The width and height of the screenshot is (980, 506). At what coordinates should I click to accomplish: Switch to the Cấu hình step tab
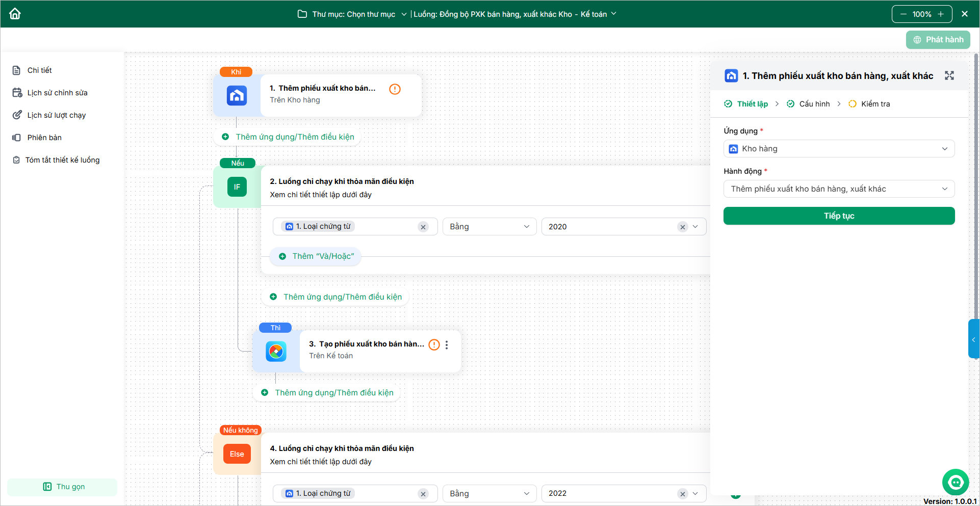(814, 104)
